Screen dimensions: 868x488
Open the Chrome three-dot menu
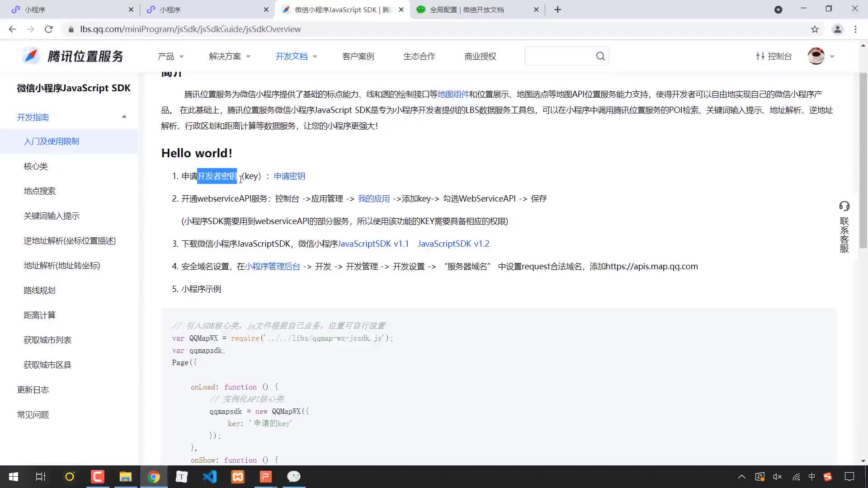pyautogui.click(x=855, y=29)
